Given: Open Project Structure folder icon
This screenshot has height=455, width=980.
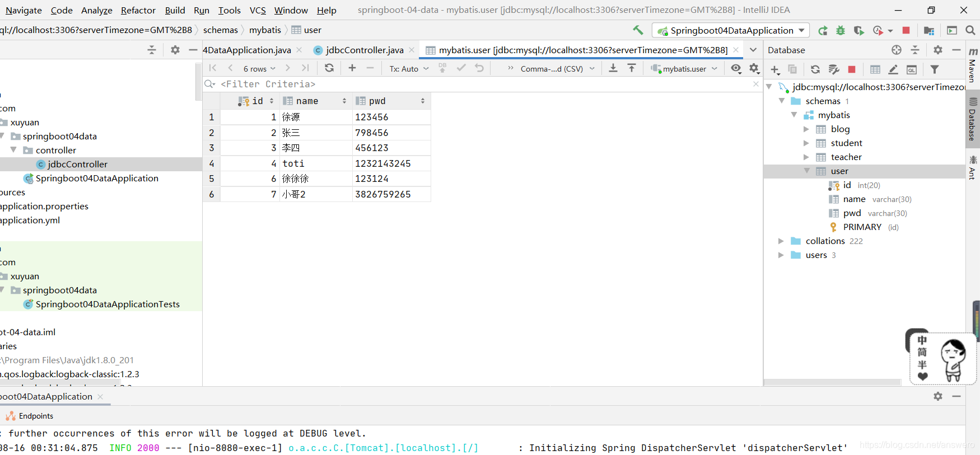Looking at the screenshot, I should (x=929, y=31).
